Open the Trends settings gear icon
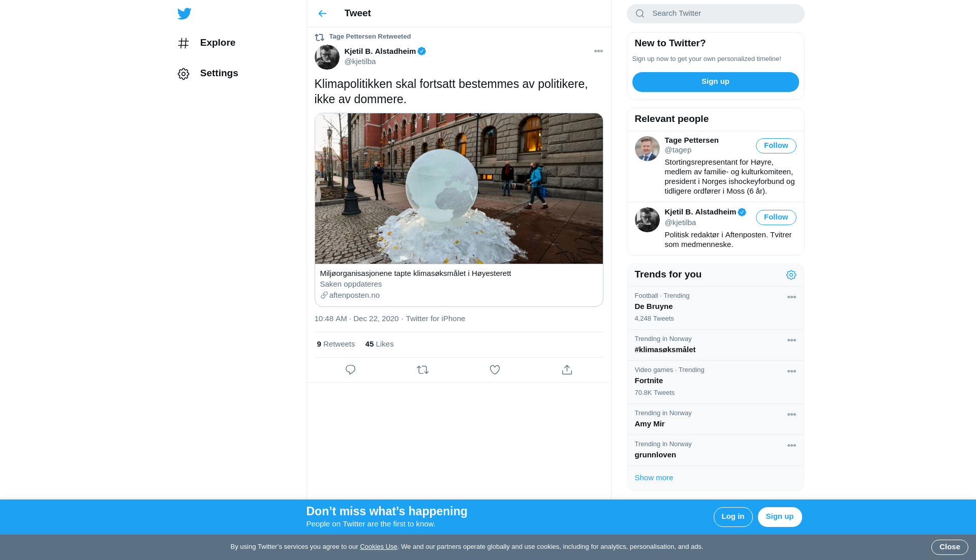Screen dimensions: 976x560 791,275
